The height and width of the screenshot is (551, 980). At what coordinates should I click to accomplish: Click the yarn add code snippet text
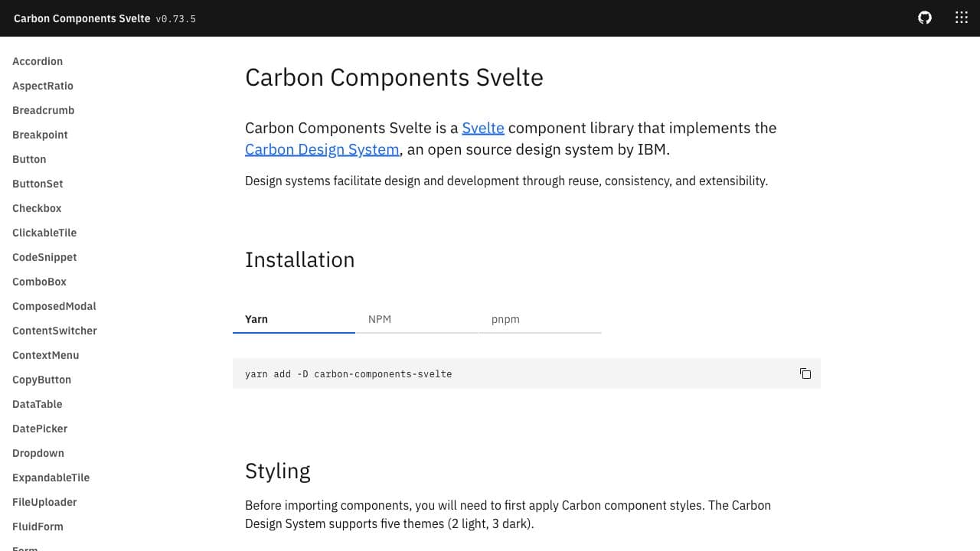348,374
